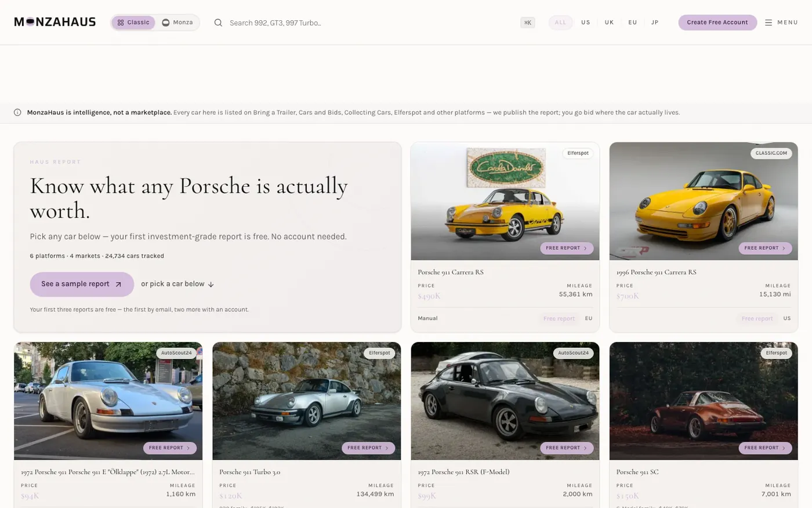The width and height of the screenshot is (812, 508).
Task: Click the 'Manual' transmission label
Action: click(x=427, y=319)
